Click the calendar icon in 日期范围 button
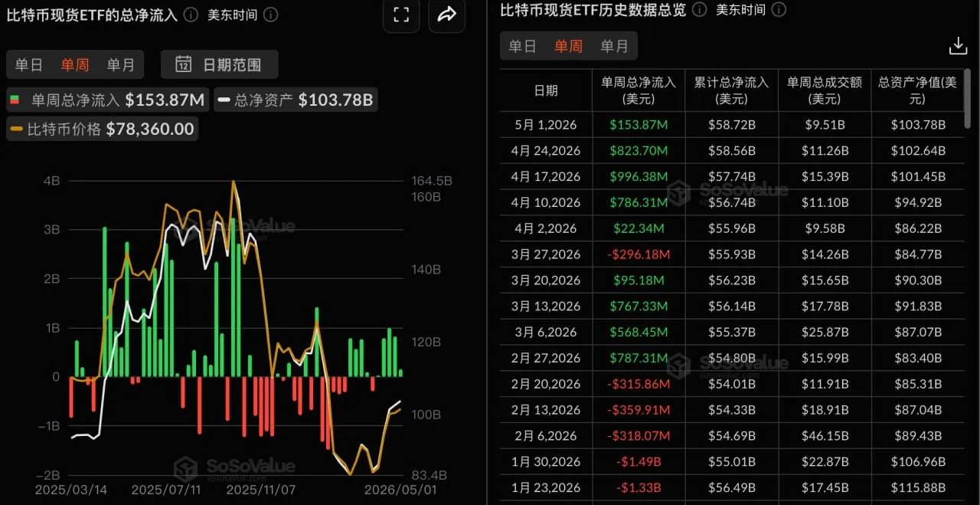The image size is (980, 505). [184, 64]
